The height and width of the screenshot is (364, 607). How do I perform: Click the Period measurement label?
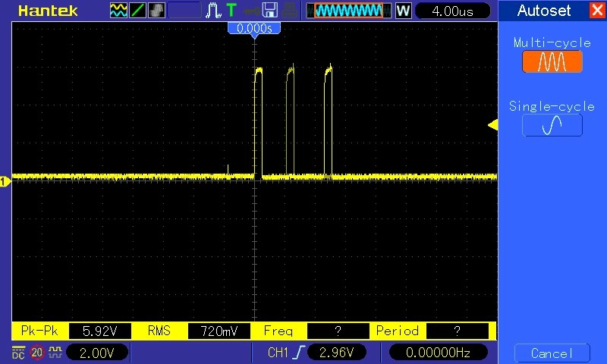pos(398,331)
